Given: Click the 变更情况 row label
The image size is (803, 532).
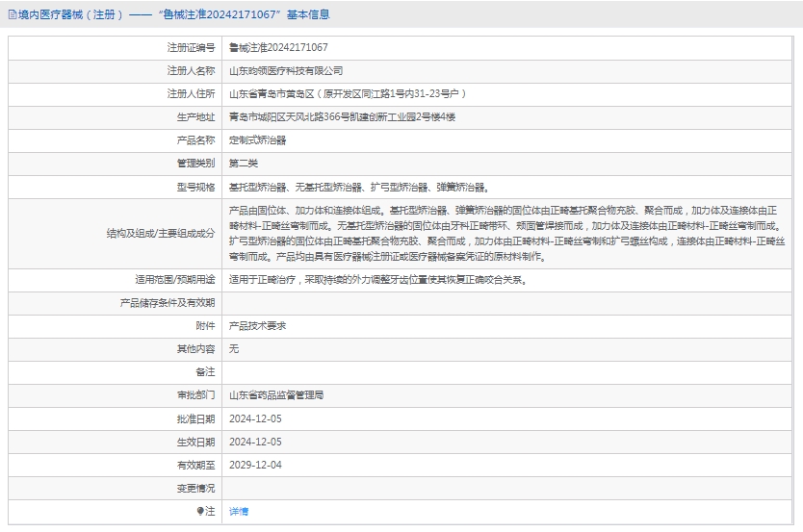Looking at the screenshot, I should click(x=195, y=489).
